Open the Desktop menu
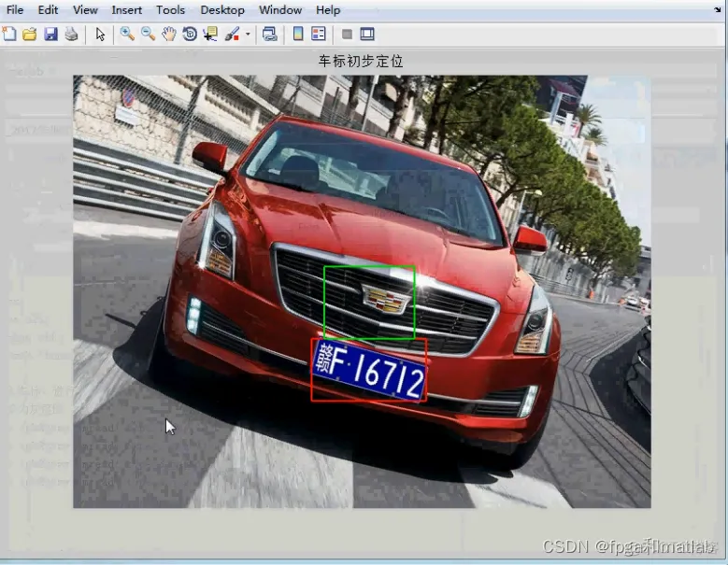 222,9
